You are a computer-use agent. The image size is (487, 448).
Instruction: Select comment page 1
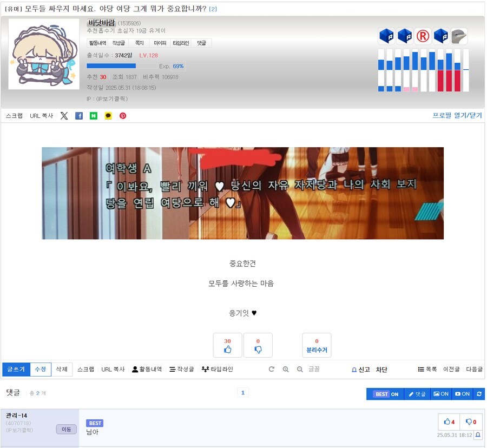tap(243, 393)
